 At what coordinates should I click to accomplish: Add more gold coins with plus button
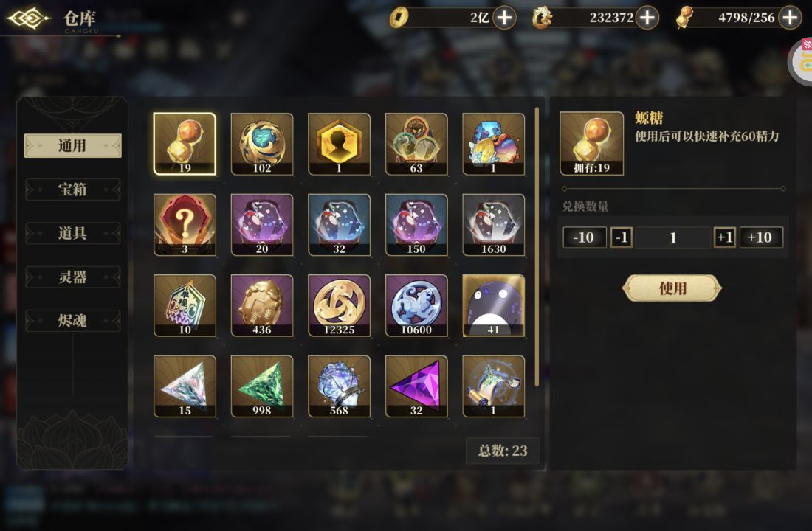pos(504,18)
